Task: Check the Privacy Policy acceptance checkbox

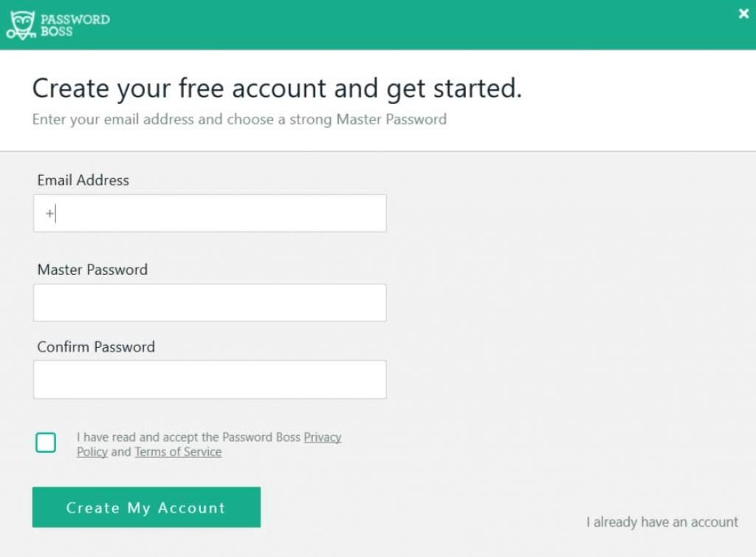Action: (46, 442)
